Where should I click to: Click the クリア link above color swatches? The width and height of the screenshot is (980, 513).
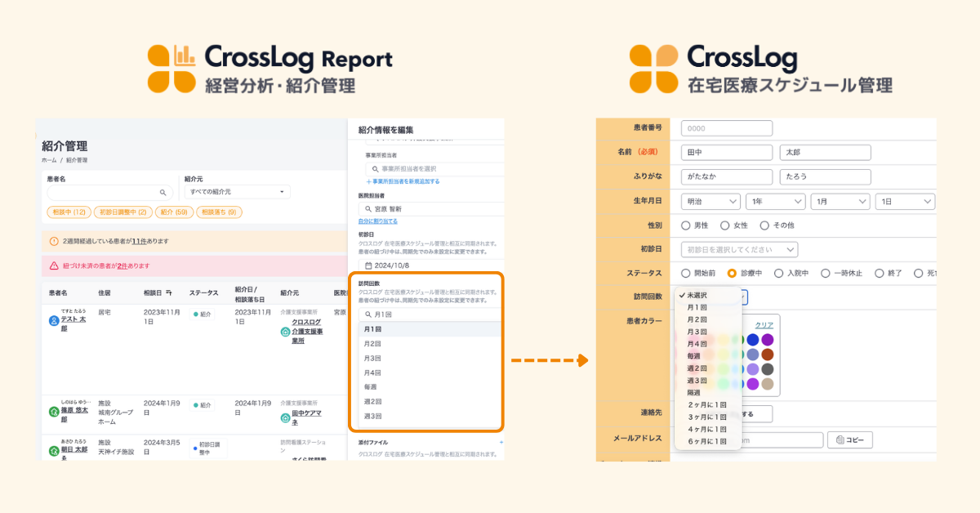pyautogui.click(x=764, y=324)
